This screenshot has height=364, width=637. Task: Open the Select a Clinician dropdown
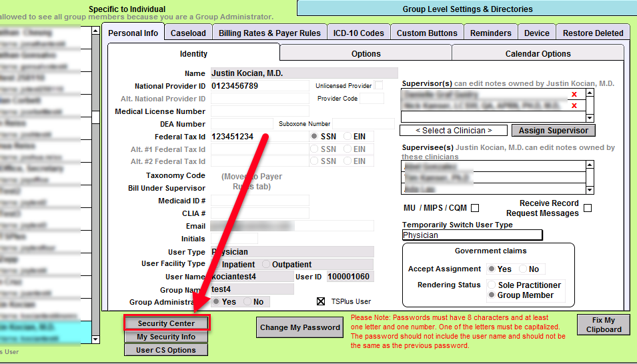click(454, 131)
